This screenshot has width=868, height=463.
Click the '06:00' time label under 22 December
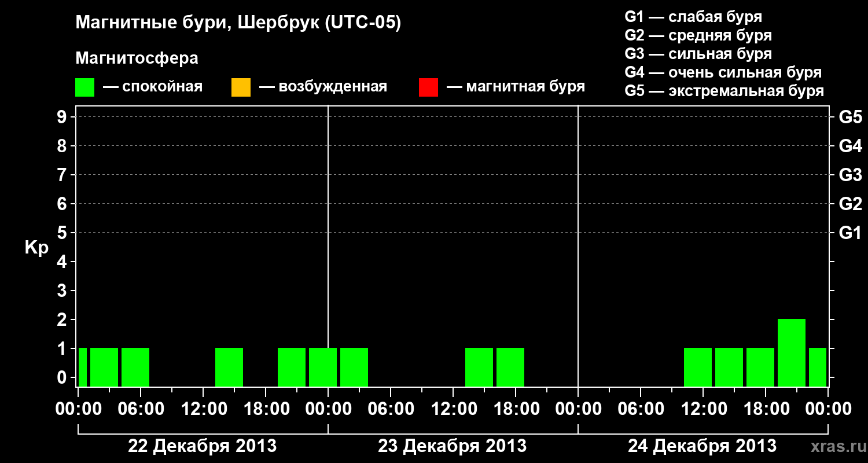pos(141,409)
